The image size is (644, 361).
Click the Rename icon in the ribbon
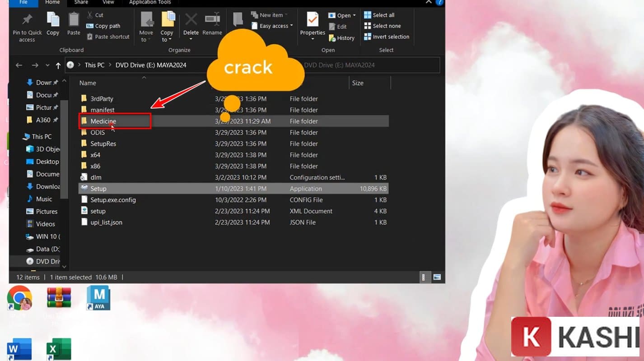point(212,21)
